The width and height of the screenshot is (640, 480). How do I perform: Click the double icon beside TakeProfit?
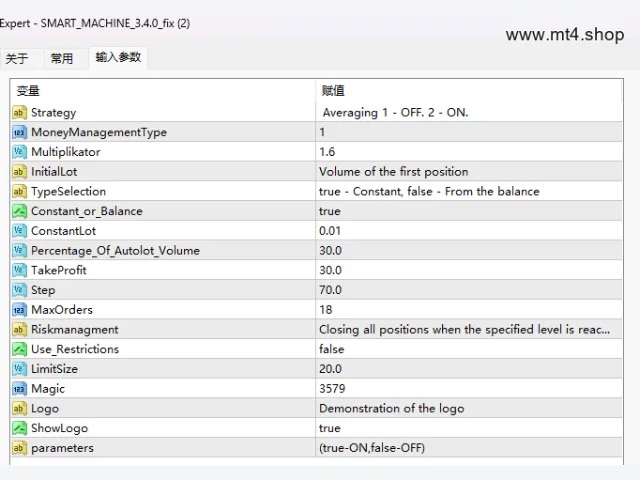(x=19, y=270)
